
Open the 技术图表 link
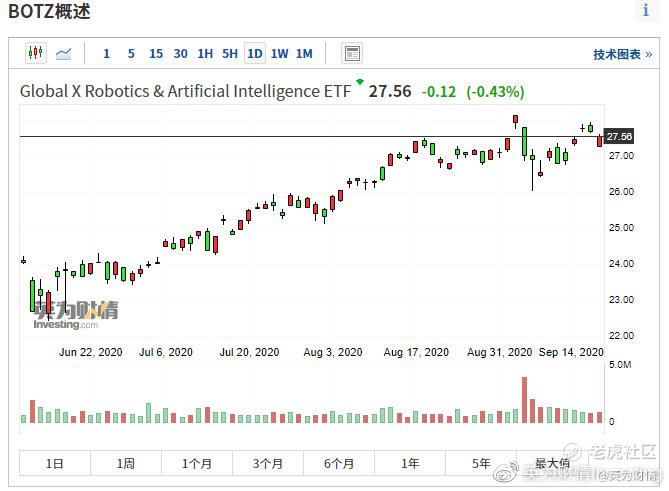(x=622, y=55)
